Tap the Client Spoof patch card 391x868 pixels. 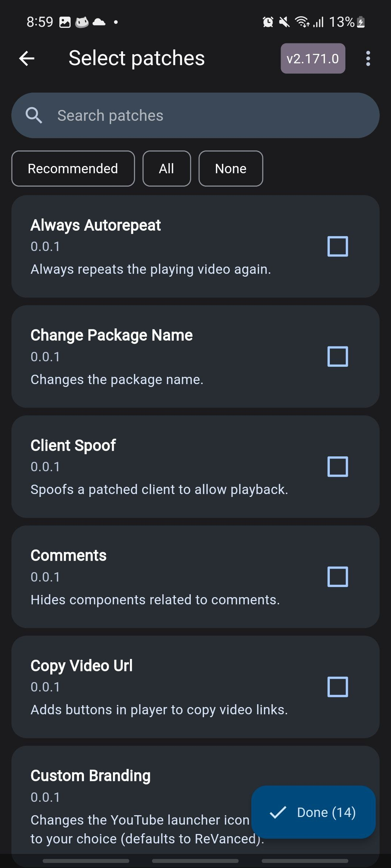pyautogui.click(x=145, y=466)
